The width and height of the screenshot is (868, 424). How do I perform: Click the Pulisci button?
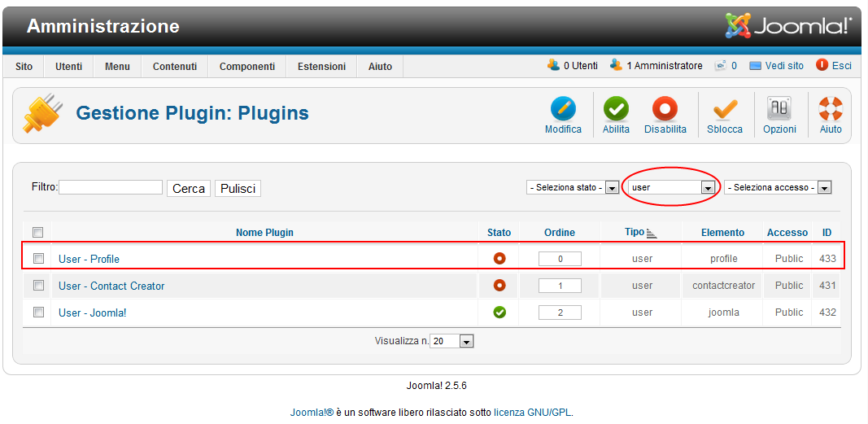[238, 188]
